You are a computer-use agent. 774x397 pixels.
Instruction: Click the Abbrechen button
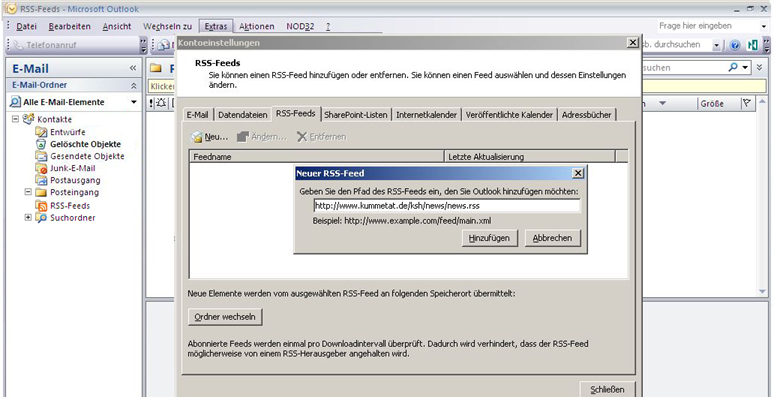click(x=552, y=238)
